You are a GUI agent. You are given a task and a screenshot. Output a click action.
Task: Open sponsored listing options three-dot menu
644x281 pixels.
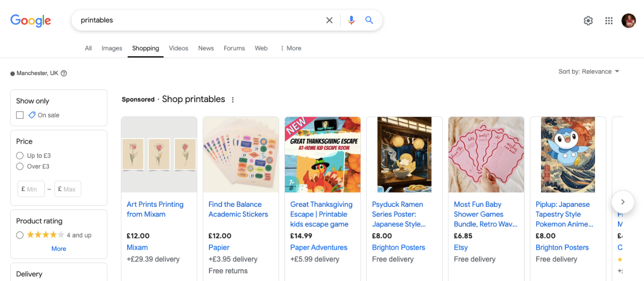pyautogui.click(x=233, y=100)
